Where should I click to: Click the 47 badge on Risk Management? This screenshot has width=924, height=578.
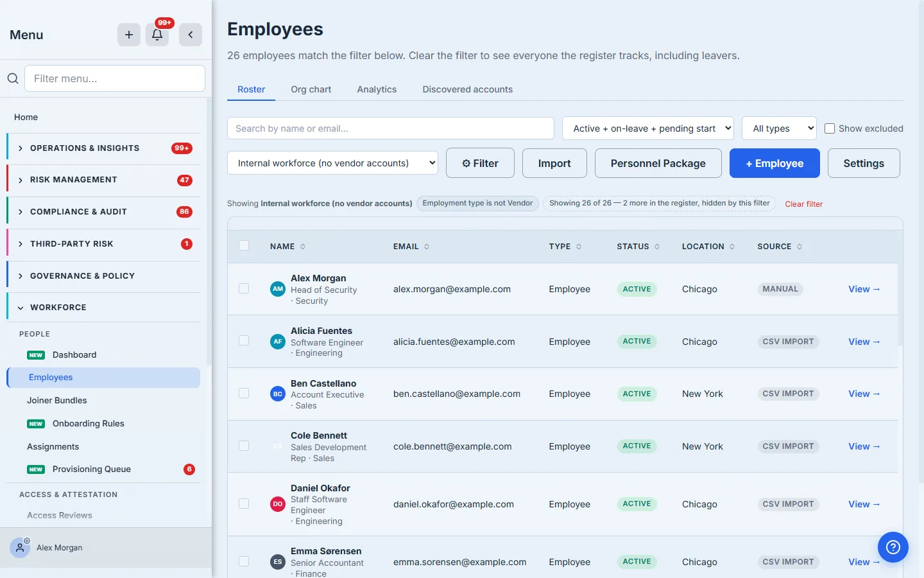pos(185,180)
